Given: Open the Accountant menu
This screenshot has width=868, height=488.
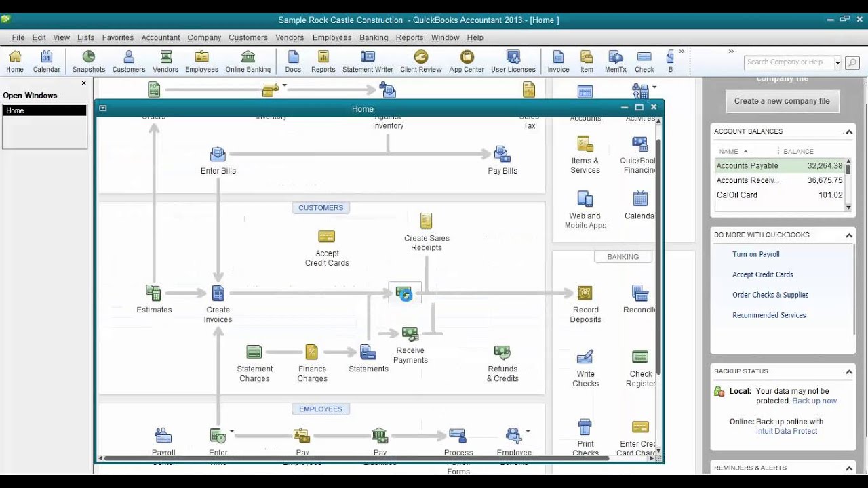Looking at the screenshot, I should click(x=161, y=37).
